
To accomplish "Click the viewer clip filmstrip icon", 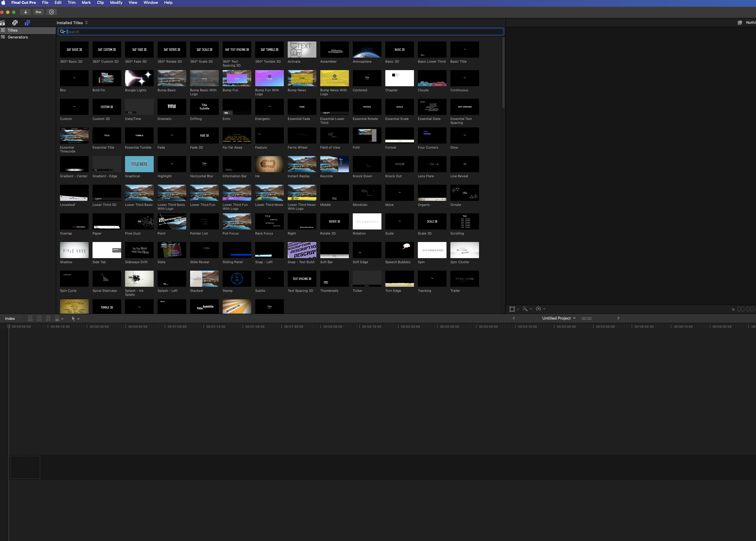I will pos(740,23).
